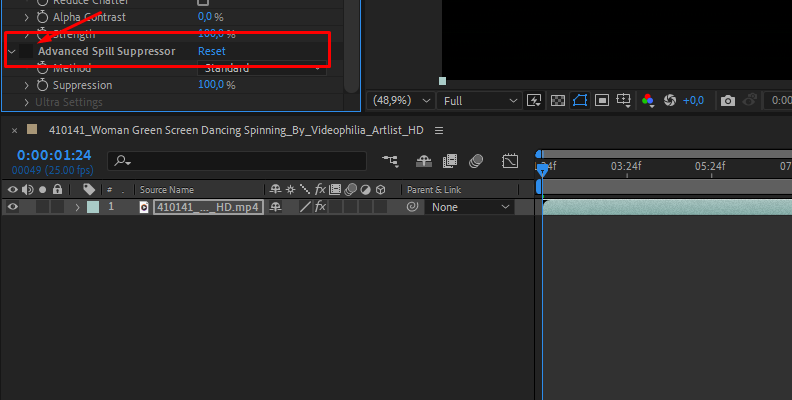The width and height of the screenshot is (792, 400).
Task: Click the Alpha Contrast stopwatch
Action: (x=42, y=17)
